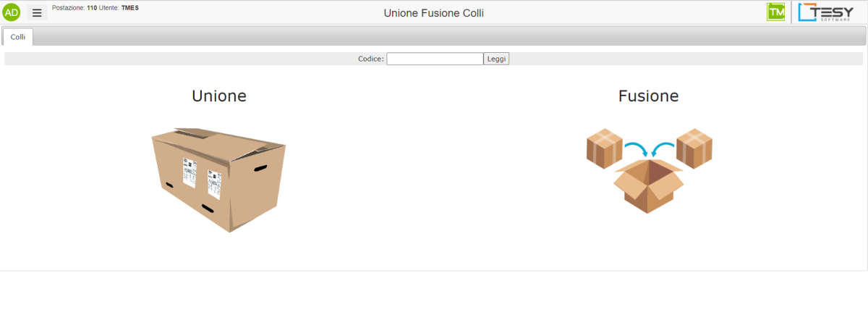
Task: Click the open box in Fusione graphic
Action: pyautogui.click(x=648, y=186)
